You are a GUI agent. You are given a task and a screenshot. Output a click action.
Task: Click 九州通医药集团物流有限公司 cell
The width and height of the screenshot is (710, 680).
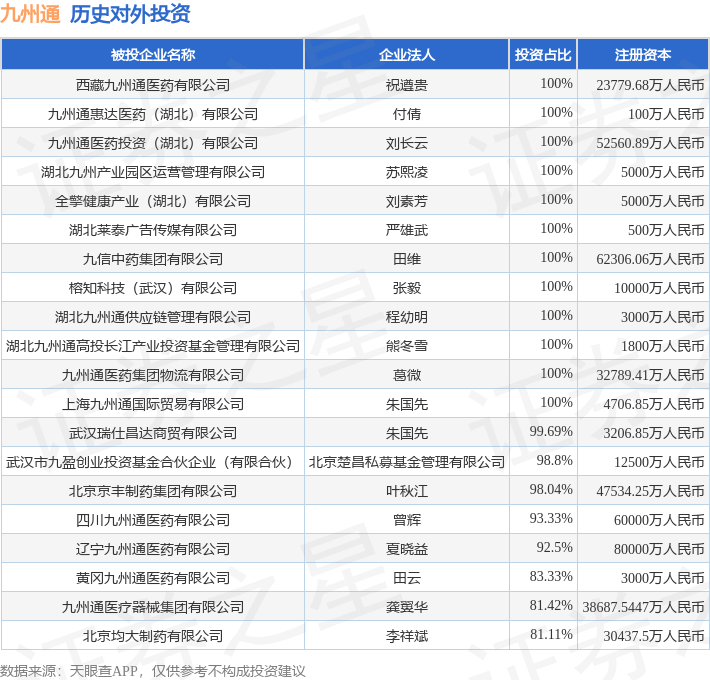coord(153,375)
